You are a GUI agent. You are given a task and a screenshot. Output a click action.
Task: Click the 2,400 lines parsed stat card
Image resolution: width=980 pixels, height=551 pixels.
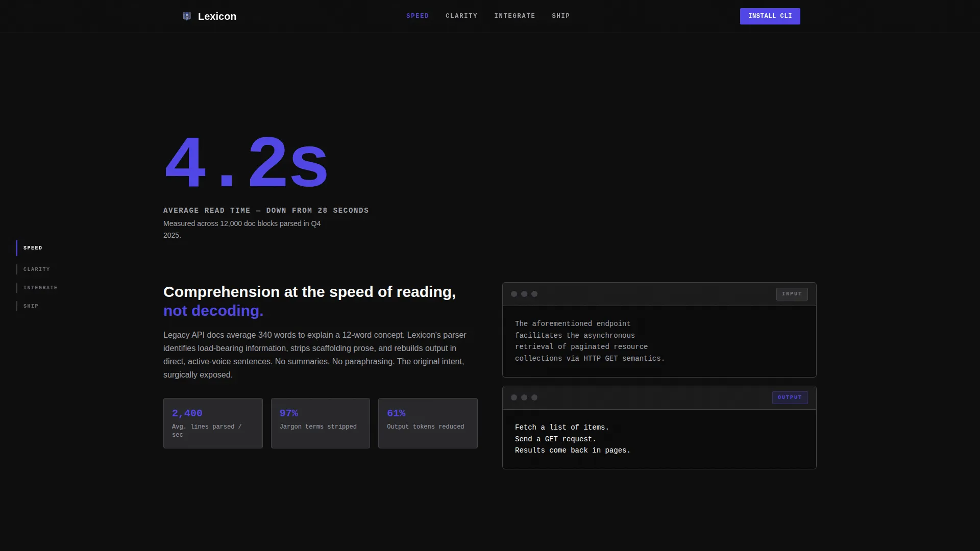click(213, 423)
